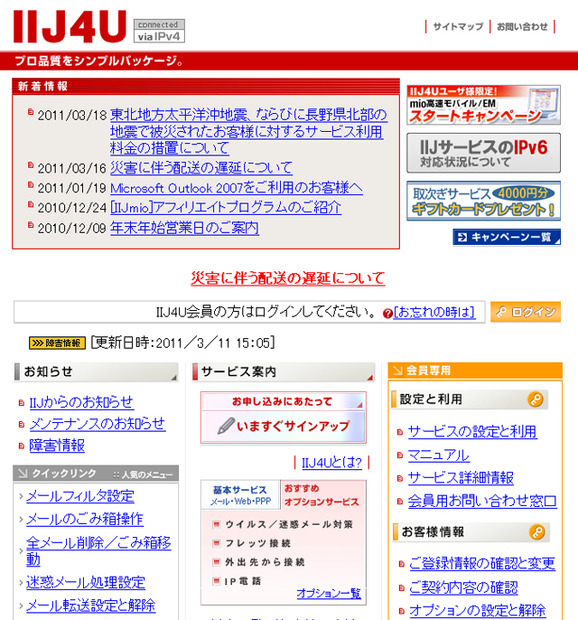
Task: Open サービスの設定と利用 link
Action: point(472,431)
